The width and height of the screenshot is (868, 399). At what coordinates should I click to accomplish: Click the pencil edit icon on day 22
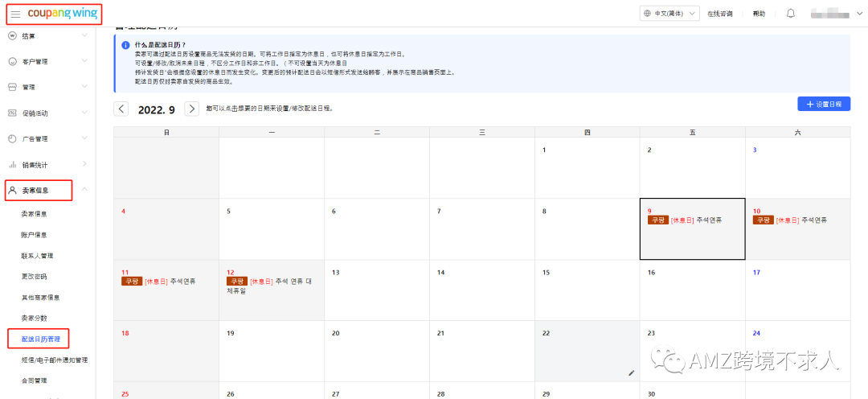632,373
